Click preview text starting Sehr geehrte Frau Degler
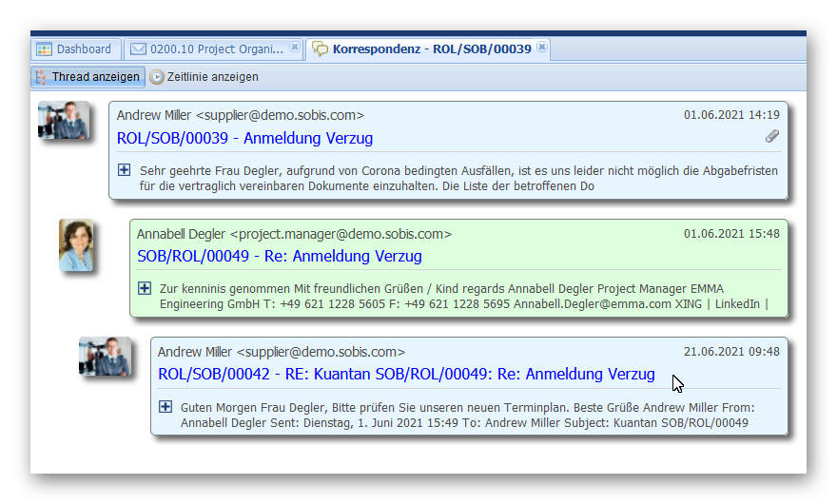Viewport: 837px width, 504px height. [458, 179]
